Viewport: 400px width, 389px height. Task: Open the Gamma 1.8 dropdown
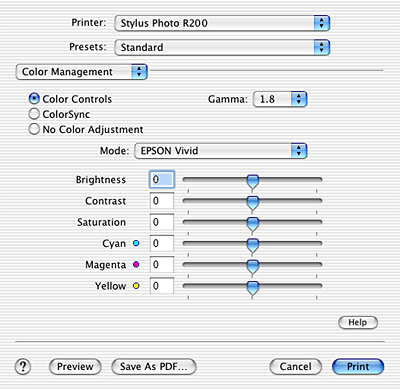[x=280, y=99]
